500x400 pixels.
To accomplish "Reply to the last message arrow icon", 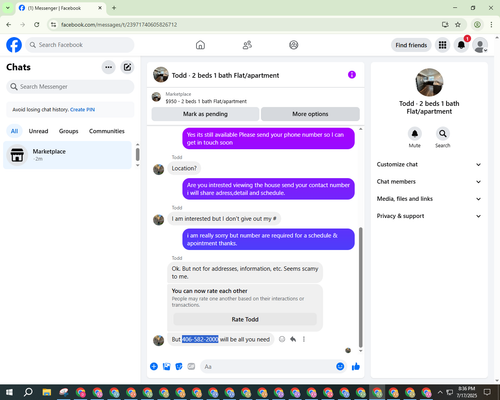I will pyautogui.click(x=293, y=339).
